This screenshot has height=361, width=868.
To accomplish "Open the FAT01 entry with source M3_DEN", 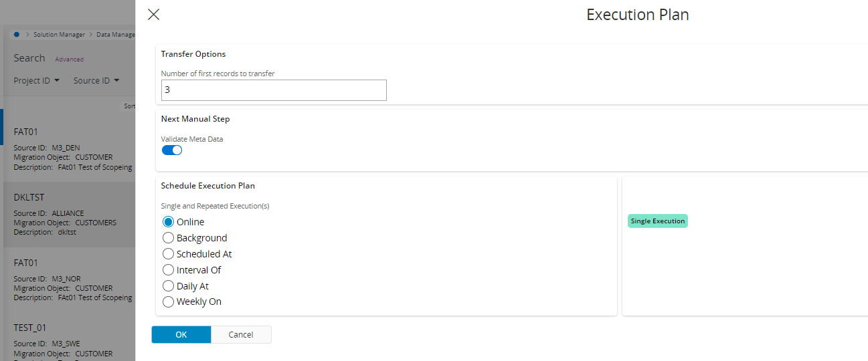I will 67,148.
